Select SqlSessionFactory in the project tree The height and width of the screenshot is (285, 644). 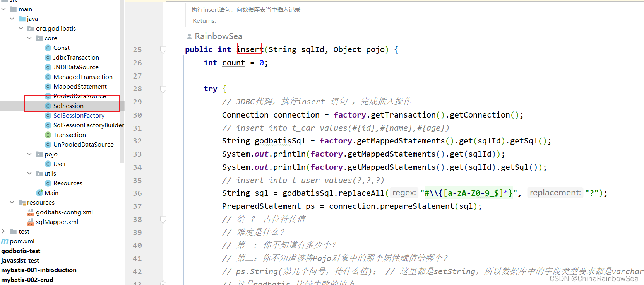coord(79,115)
